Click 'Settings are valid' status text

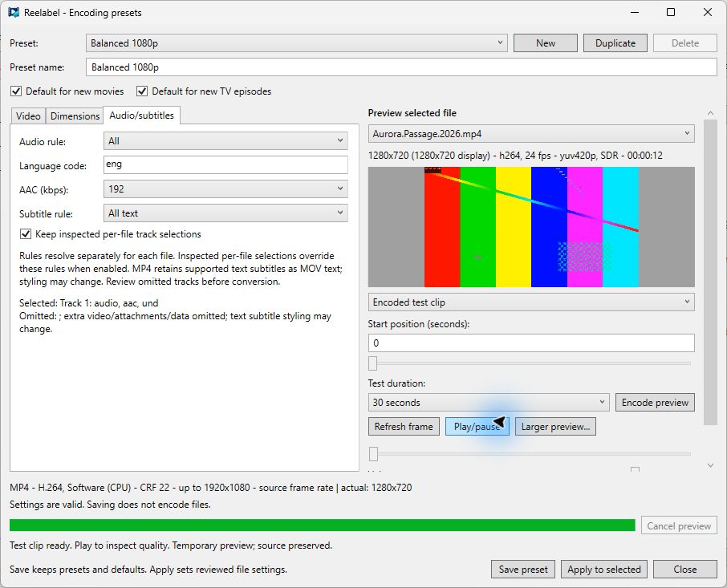pyautogui.click(x=111, y=504)
